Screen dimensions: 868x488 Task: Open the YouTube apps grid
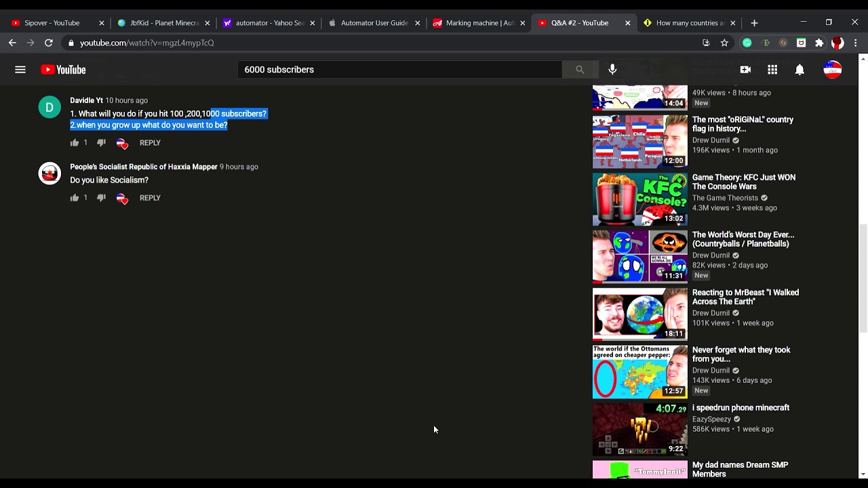772,70
